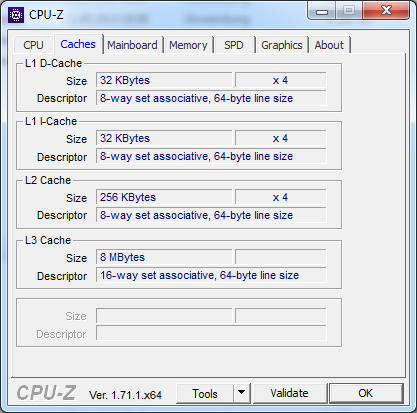The height and width of the screenshot is (413, 417).
Task: Click the Validate button
Action: (289, 393)
